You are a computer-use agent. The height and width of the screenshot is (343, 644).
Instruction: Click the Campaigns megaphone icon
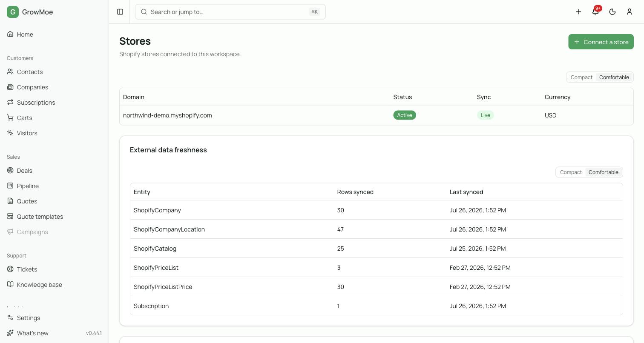(10, 232)
